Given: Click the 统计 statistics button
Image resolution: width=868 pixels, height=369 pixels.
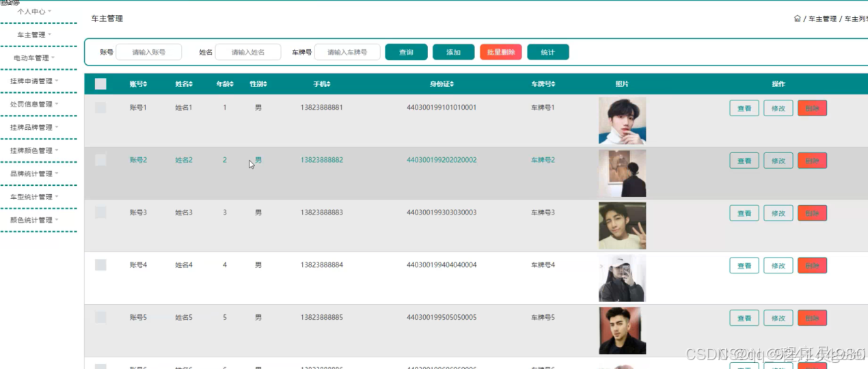Looking at the screenshot, I should tap(548, 52).
